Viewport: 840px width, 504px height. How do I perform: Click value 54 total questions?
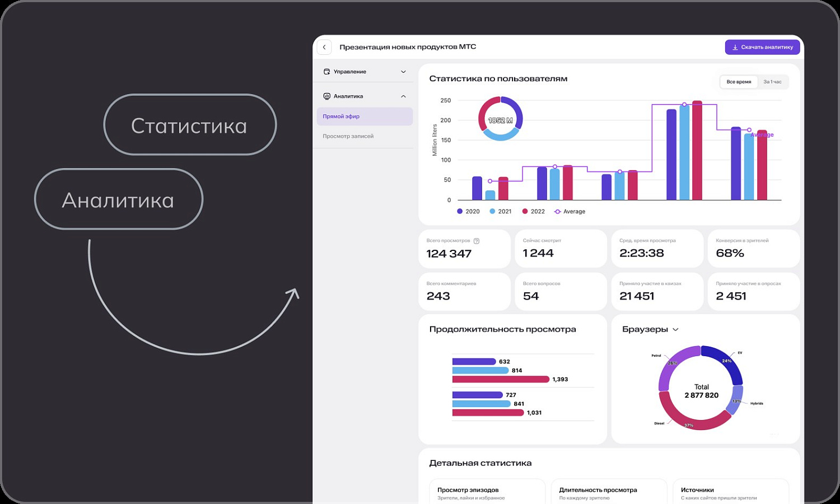[x=531, y=296]
